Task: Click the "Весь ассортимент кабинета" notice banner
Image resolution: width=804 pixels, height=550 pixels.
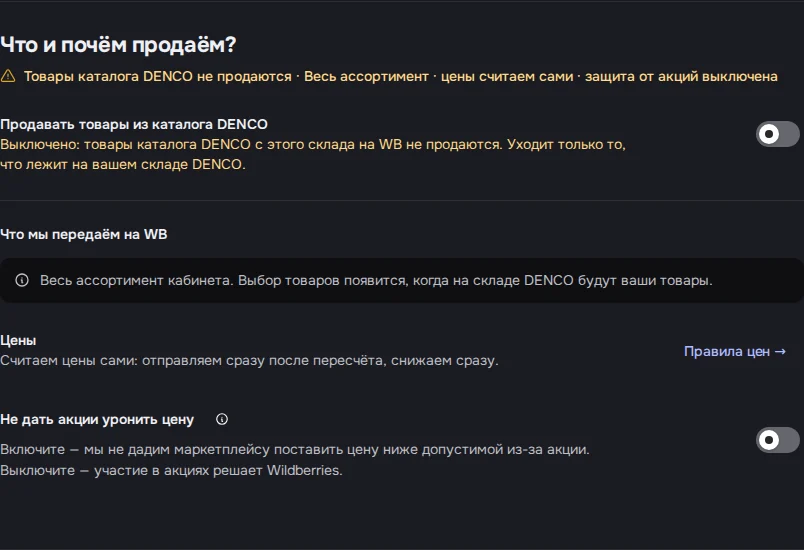Action: (x=401, y=280)
